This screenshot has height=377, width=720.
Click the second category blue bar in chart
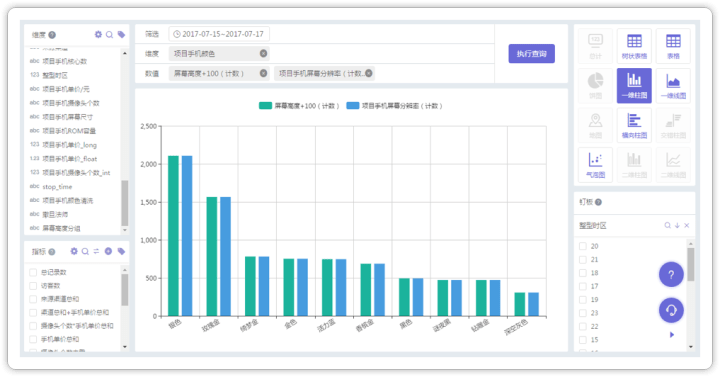(x=225, y=257)
